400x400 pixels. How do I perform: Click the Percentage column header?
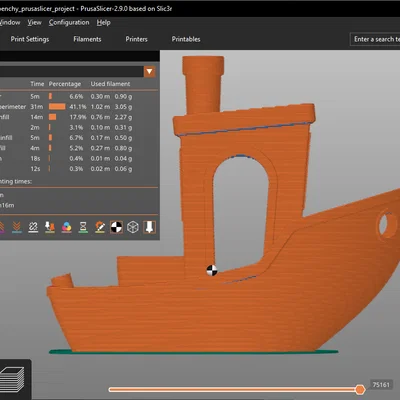click(65, 84)
